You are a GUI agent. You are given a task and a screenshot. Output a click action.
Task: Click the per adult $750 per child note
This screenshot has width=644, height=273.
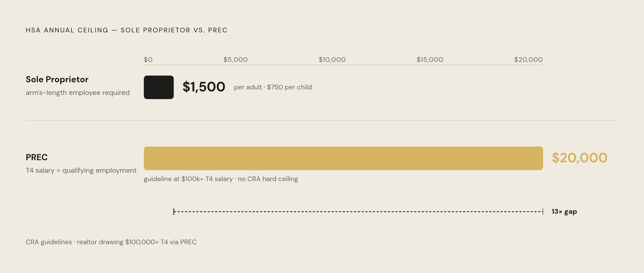coord(273,87)
